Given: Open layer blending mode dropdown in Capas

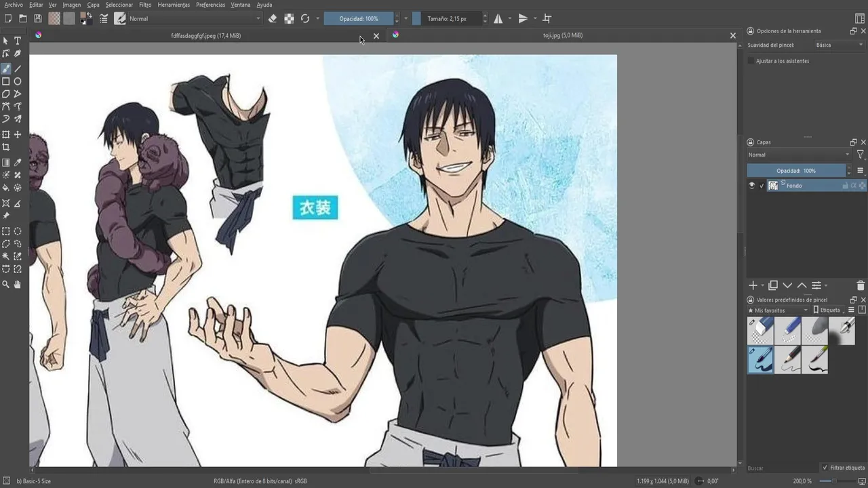Looking at the screenshot, I should [x=799, y=155].
